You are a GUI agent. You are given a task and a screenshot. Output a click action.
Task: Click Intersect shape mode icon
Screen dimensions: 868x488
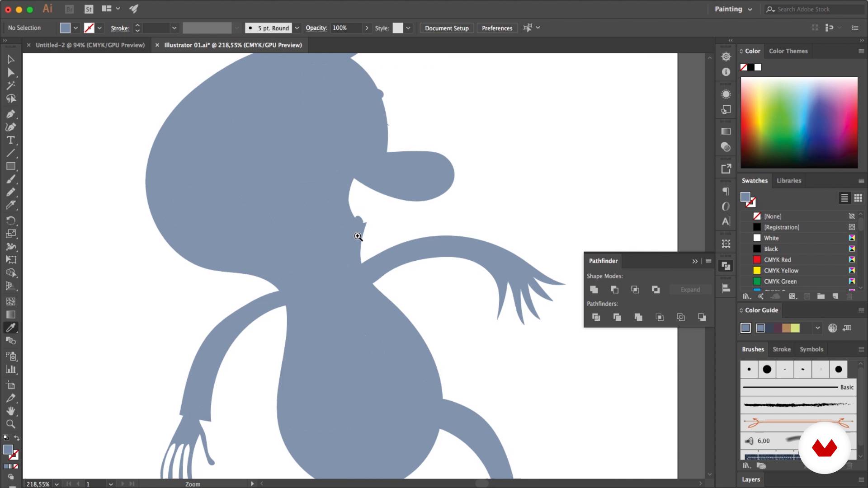pos(635,290)
